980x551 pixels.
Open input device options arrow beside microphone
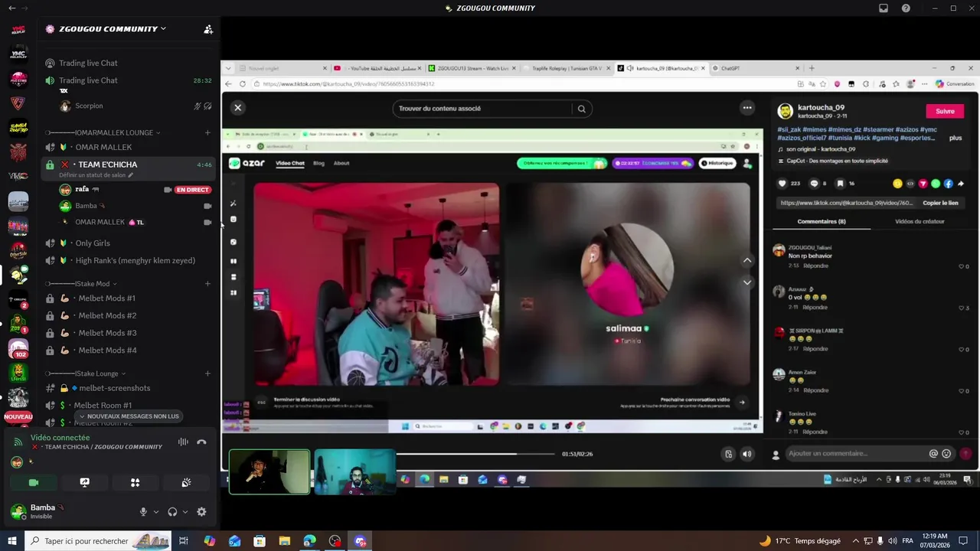pyautogui.click(x=156, y=512)
